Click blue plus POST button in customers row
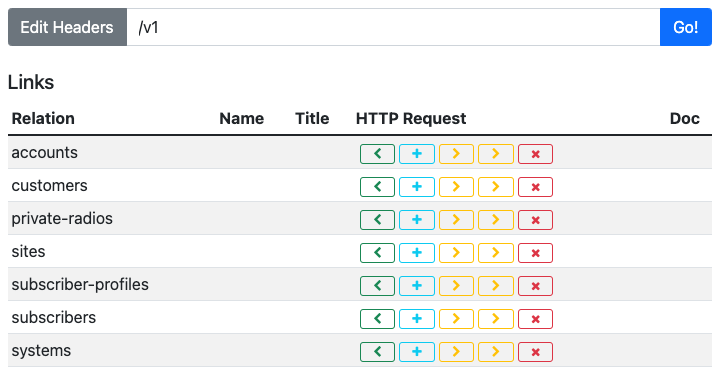Viewport: 725px width, 379px height. click(x=417, y=187)
